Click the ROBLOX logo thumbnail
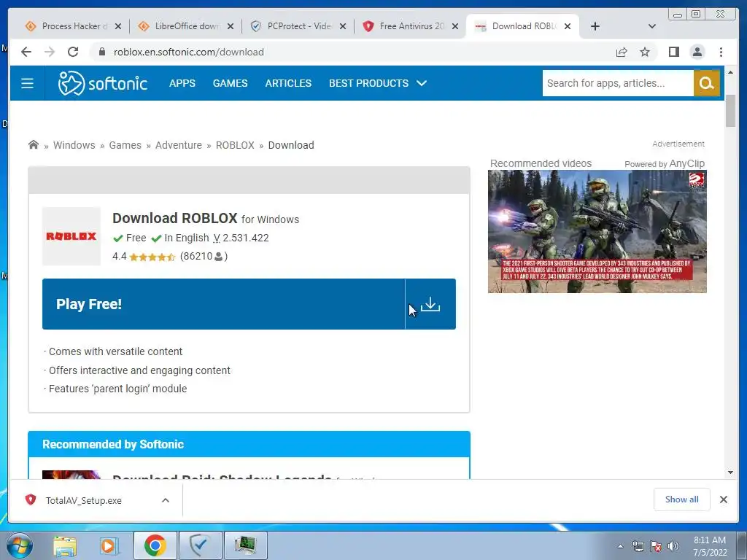 tap(71, 236)
